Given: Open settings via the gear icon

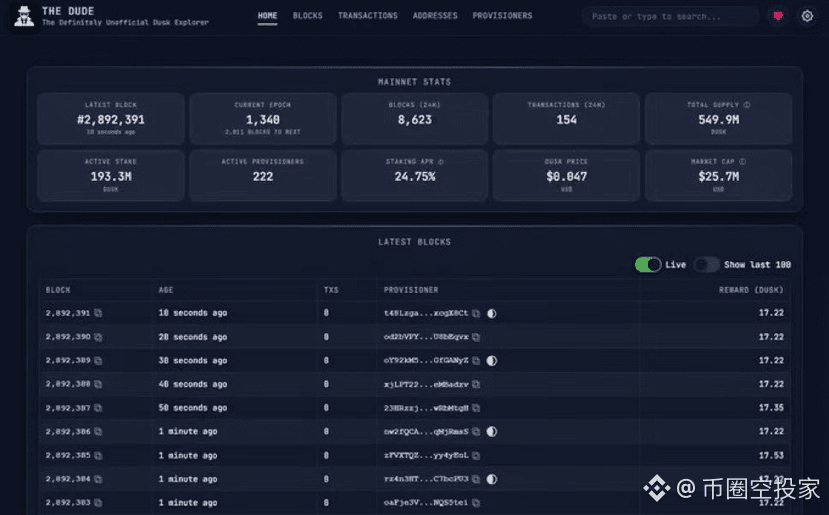Looking at the screenshot, I should [806, 16].
